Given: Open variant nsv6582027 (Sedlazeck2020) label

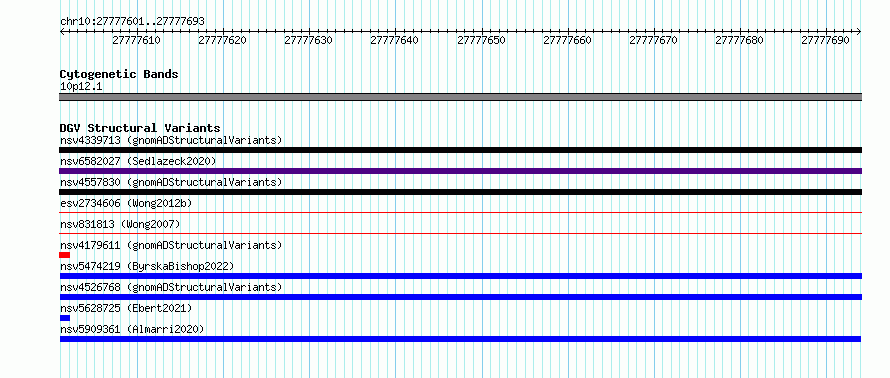Looking at the screenshot, I should pyautogui.click(x=138, y=161).
